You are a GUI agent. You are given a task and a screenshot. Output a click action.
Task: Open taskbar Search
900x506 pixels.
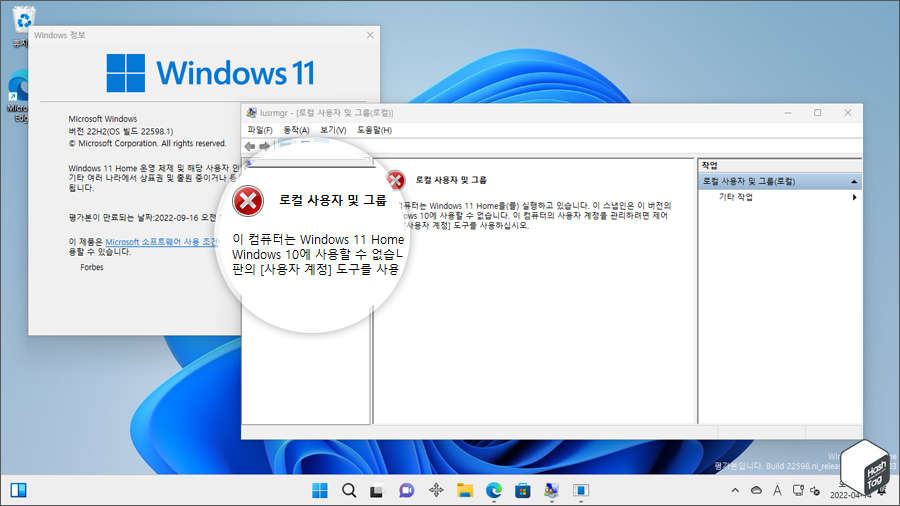pos(349,491)
